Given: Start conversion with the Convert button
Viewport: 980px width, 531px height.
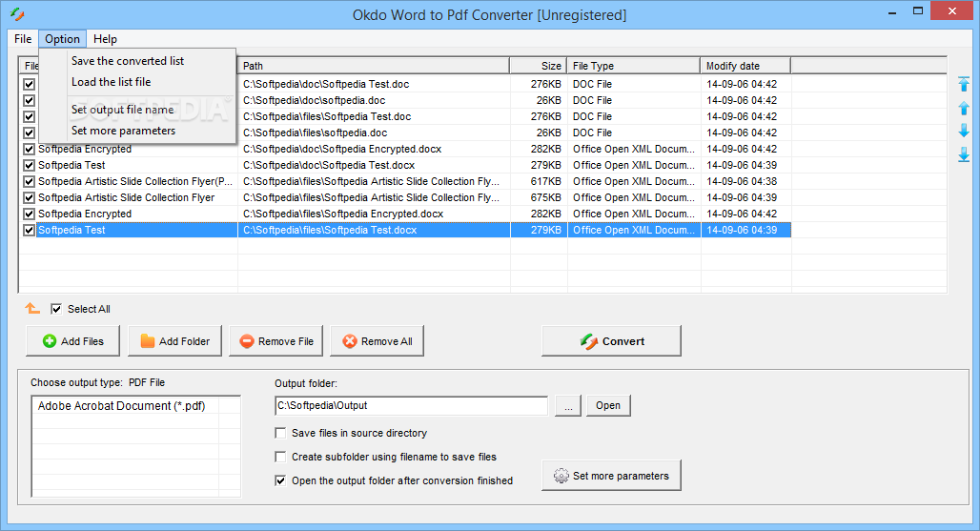Looking at the screenshot, I should (x=611, y=341).
